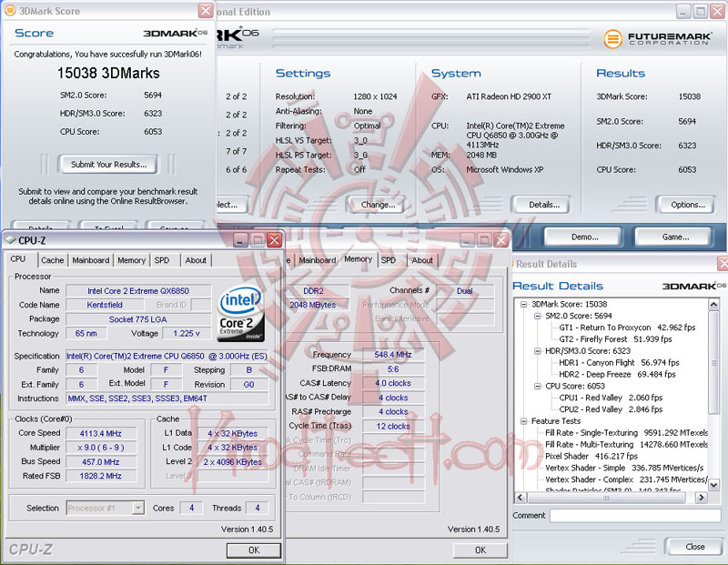Screen dimensions: 728x565
Task: Click the 15038 3DMarks score text
Action: pyautogui.click(x=108, y=73)
